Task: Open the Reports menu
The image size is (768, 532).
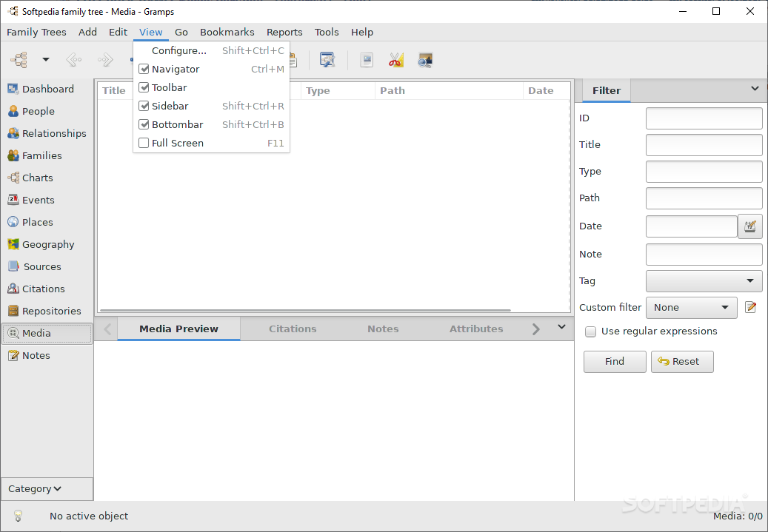Action: point(284,32)
